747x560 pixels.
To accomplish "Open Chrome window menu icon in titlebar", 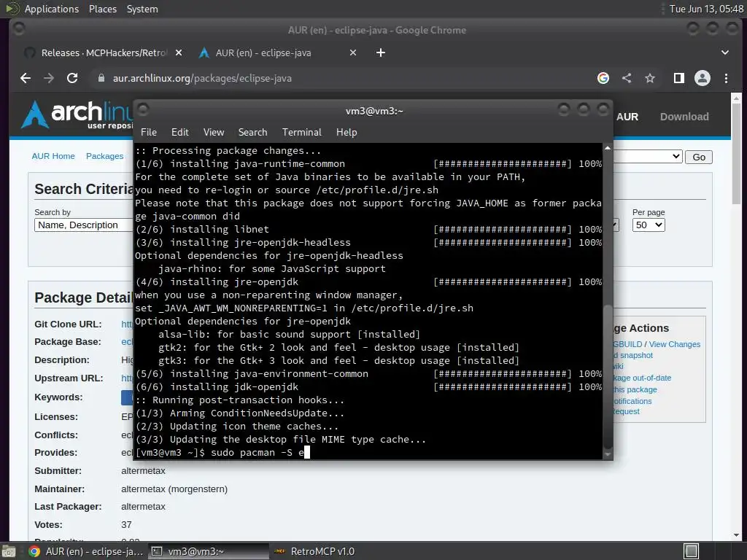I will (x=19, y=29).
